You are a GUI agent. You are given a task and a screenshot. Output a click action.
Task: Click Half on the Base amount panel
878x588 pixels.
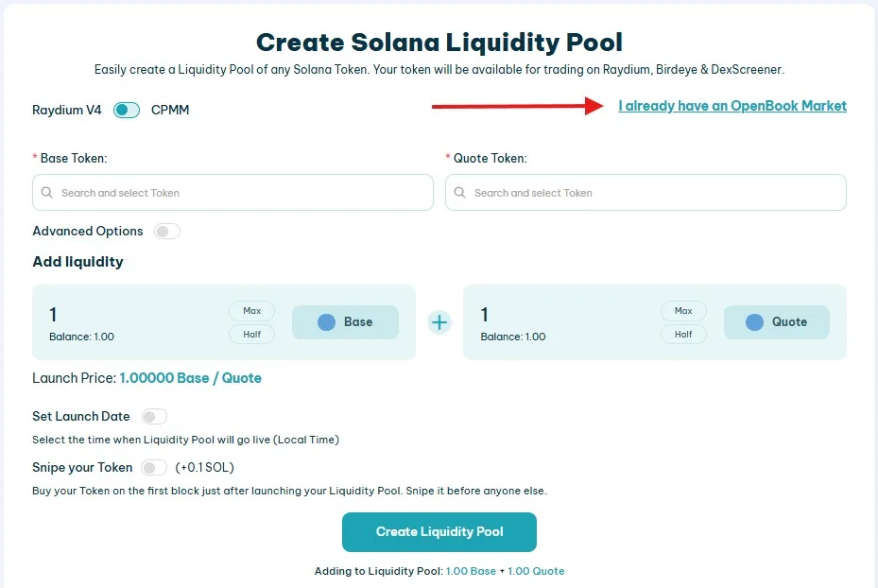pos(251,334)
